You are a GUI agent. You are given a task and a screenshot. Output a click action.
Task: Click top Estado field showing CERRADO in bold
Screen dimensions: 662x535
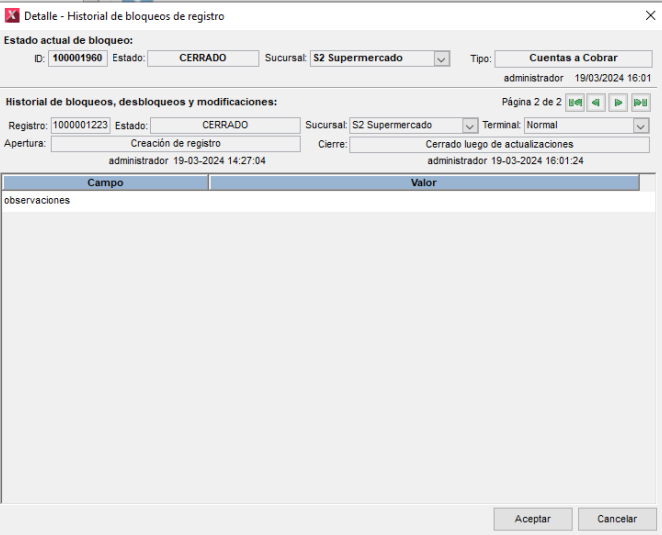[x=203, y=59]
